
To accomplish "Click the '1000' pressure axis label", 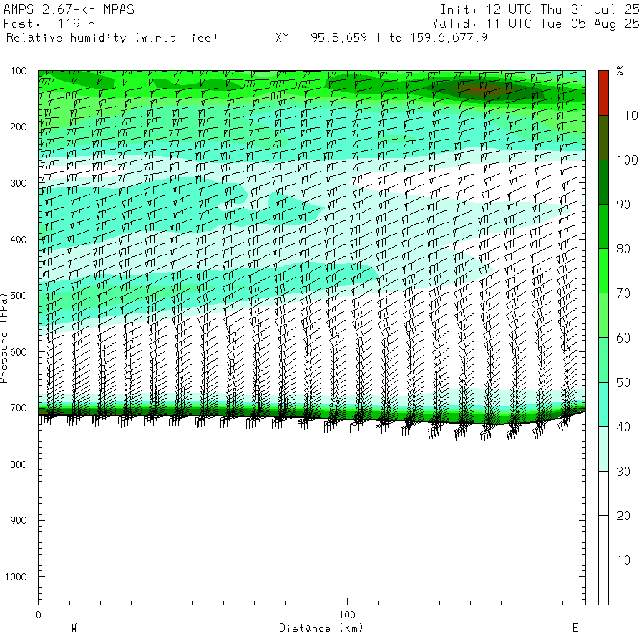I will pos(16,577).
